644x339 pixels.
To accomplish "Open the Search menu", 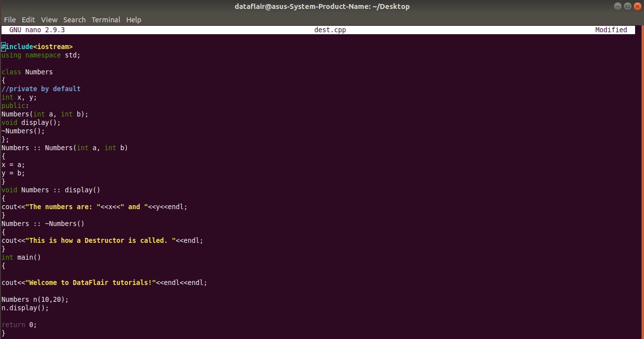I will click(74, 19).
